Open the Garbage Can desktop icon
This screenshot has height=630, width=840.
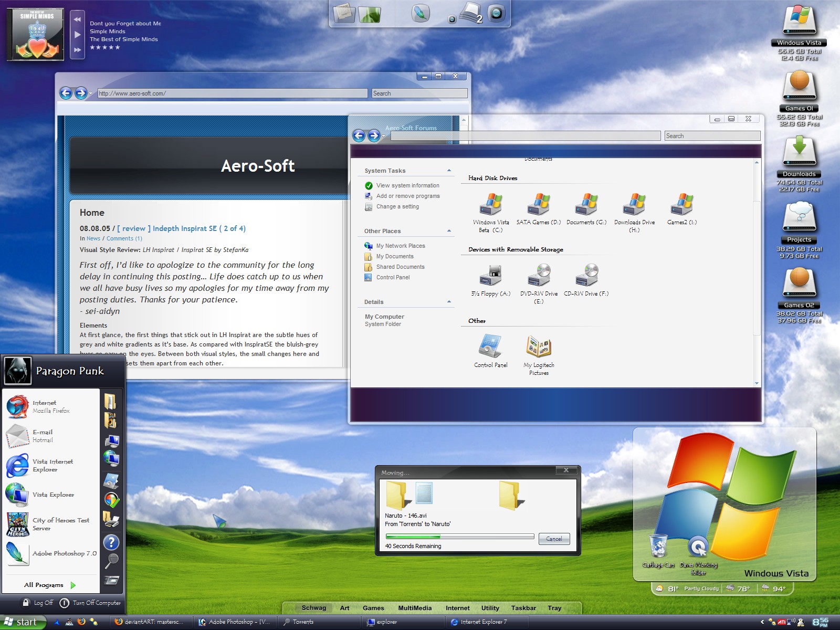point(658,551)
